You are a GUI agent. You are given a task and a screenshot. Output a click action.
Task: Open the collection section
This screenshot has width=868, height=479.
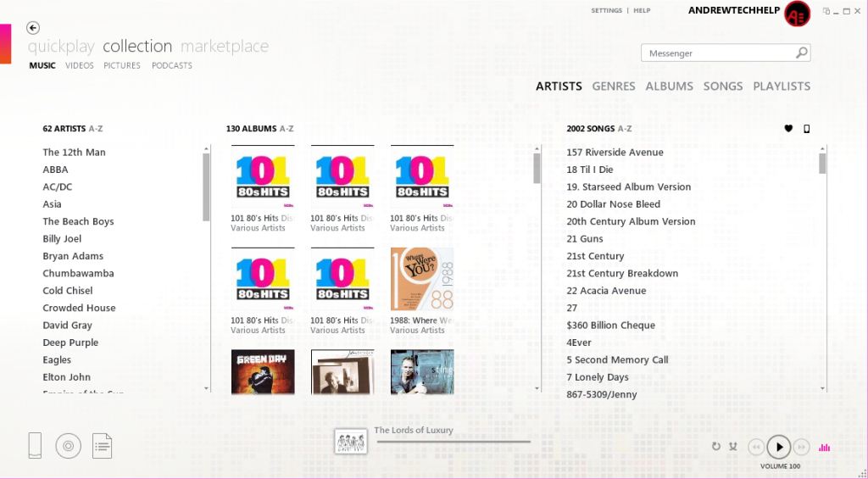click(x=137, y=46)
